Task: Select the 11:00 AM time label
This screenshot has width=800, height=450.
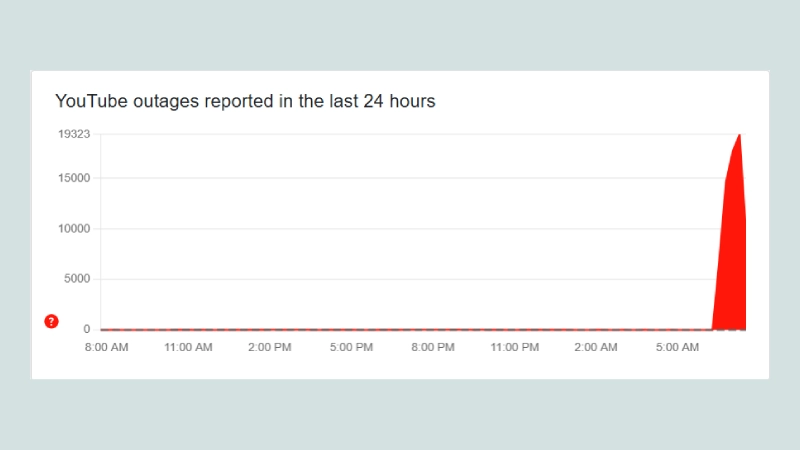Action: 188,348
